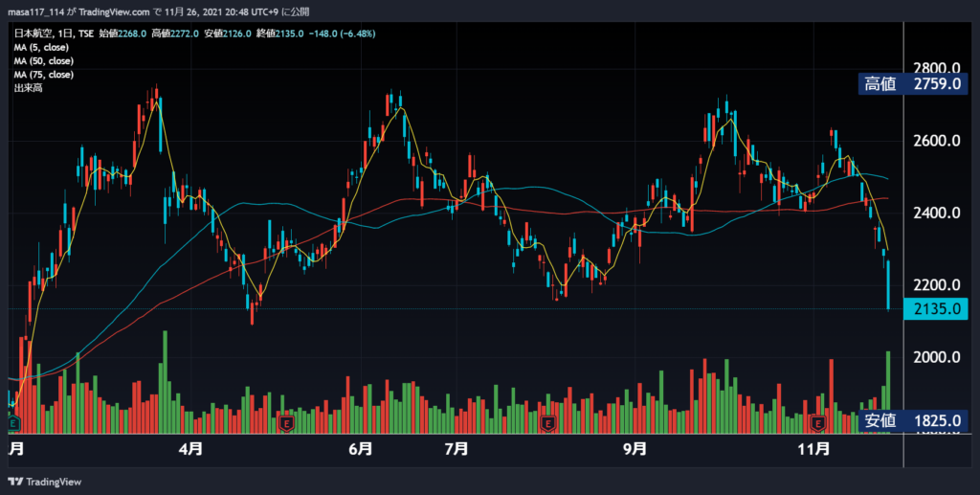Click the 4月 time axis label
This screenshot has width=980, height=495.
tap(190, 449)
